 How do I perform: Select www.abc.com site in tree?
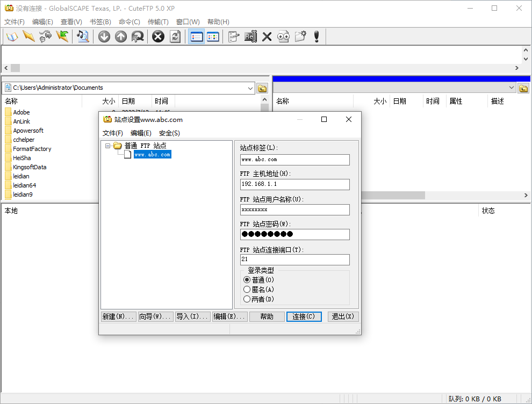pos(152,155)
